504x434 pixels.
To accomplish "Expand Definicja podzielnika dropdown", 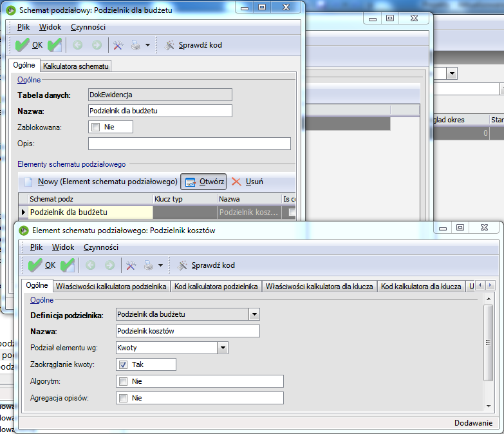I will tap(254, 314).
